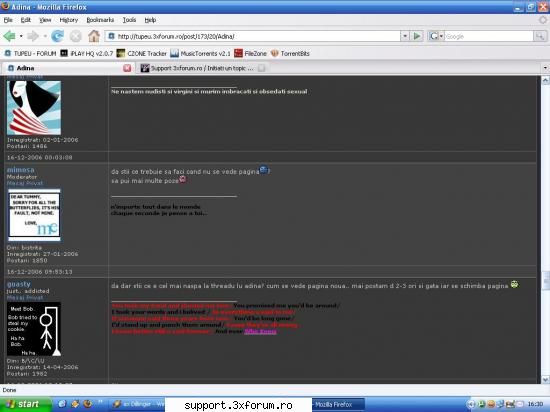This screenshot has width=550, height=412.
Task: Open the Tools menu
Action: point(129,20)
